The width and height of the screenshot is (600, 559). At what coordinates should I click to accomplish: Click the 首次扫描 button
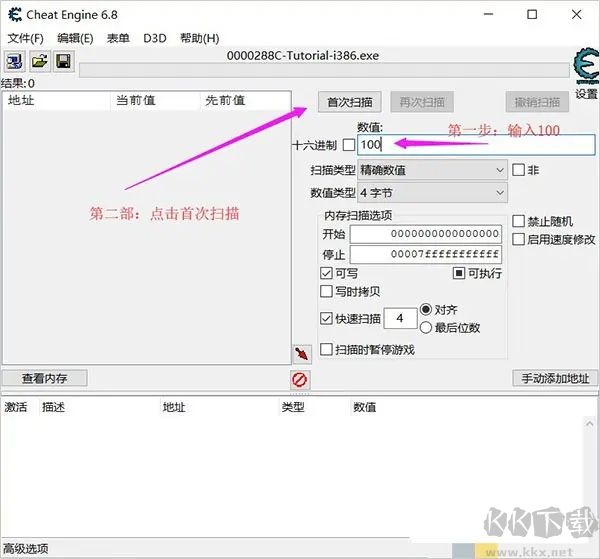pyautogui.click(x=349, y=102)
